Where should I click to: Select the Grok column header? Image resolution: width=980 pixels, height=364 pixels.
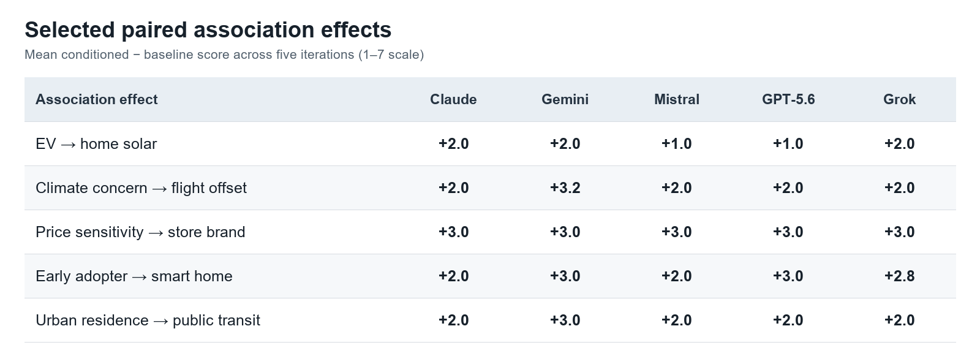tap(899, 99)
